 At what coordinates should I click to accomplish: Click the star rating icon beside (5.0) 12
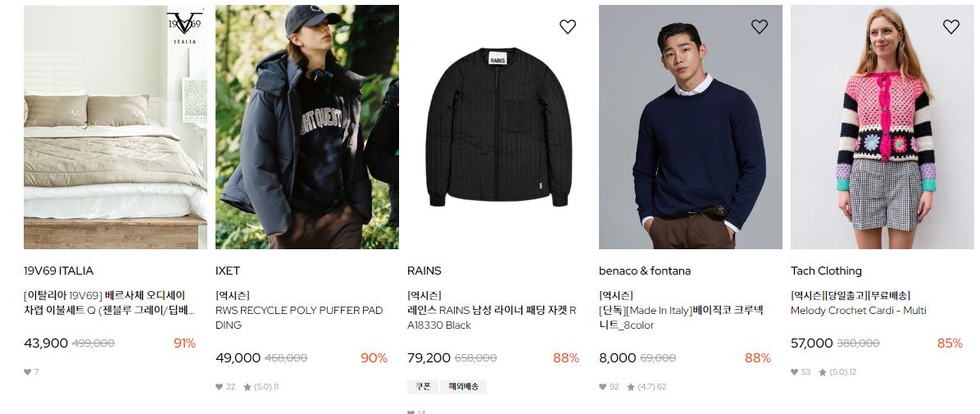pos(823,372)
